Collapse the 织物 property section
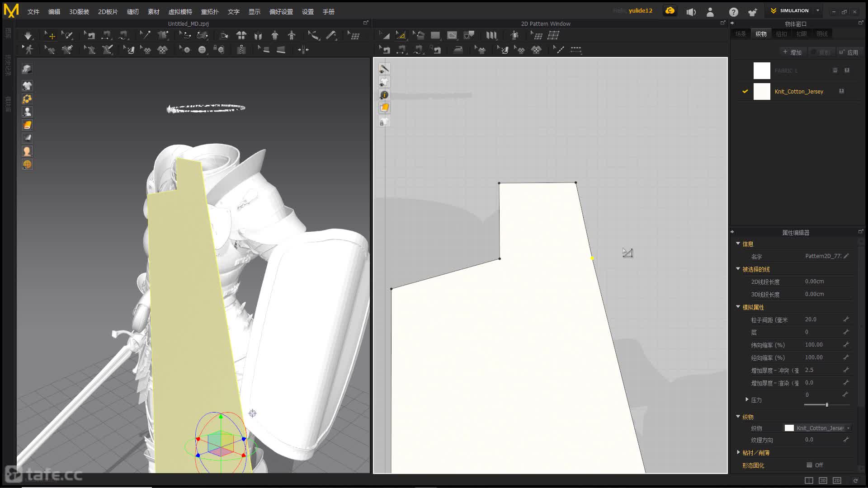 coord(738,417)
